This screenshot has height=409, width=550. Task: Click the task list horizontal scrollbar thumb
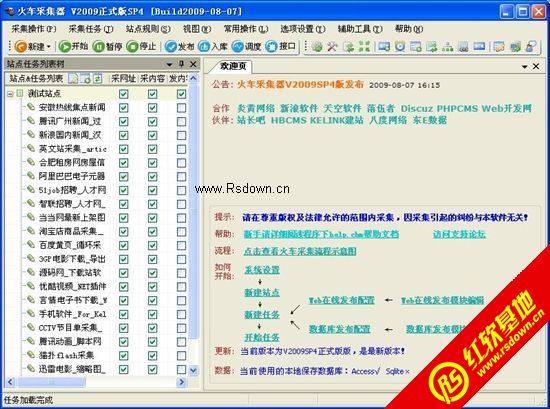coord(51,382)
